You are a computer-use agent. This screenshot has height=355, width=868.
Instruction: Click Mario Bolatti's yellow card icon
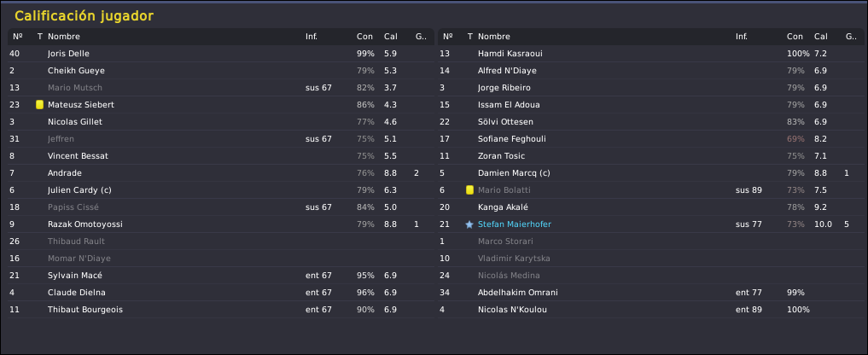[x=469, y=190]
